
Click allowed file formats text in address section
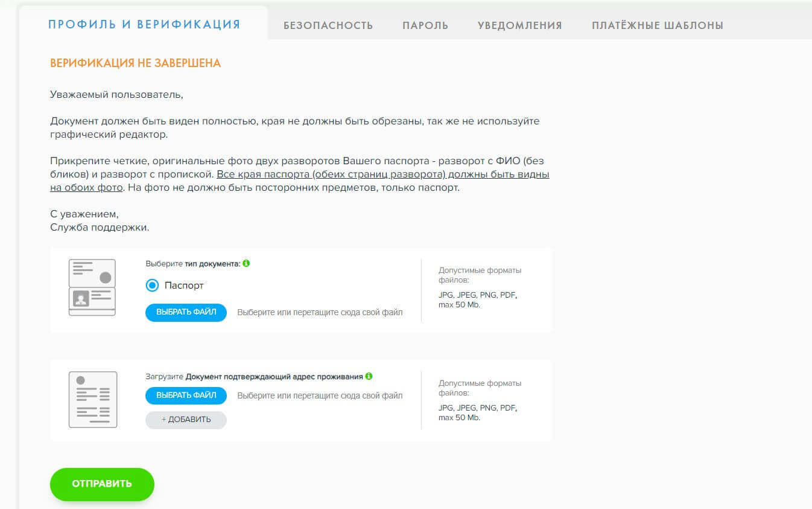pyautogui.click(x=480, y=400)
